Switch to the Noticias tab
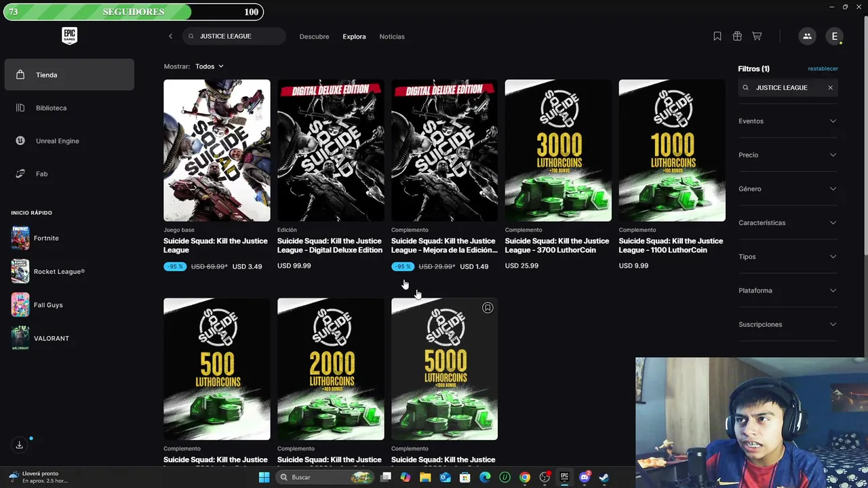Screen dimensions: 868x488 392,37
